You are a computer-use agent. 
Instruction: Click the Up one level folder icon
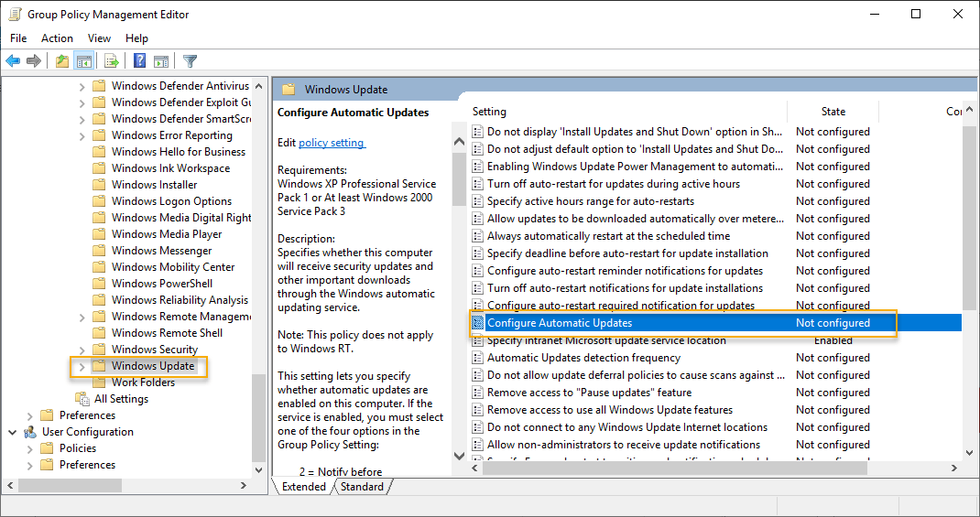point(62,60)
